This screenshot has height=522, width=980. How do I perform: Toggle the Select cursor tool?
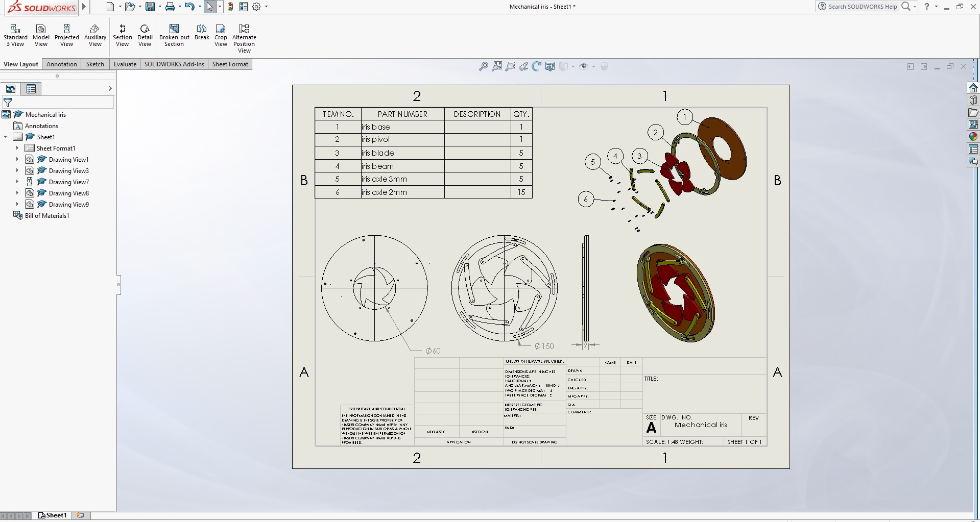(209, 7)
